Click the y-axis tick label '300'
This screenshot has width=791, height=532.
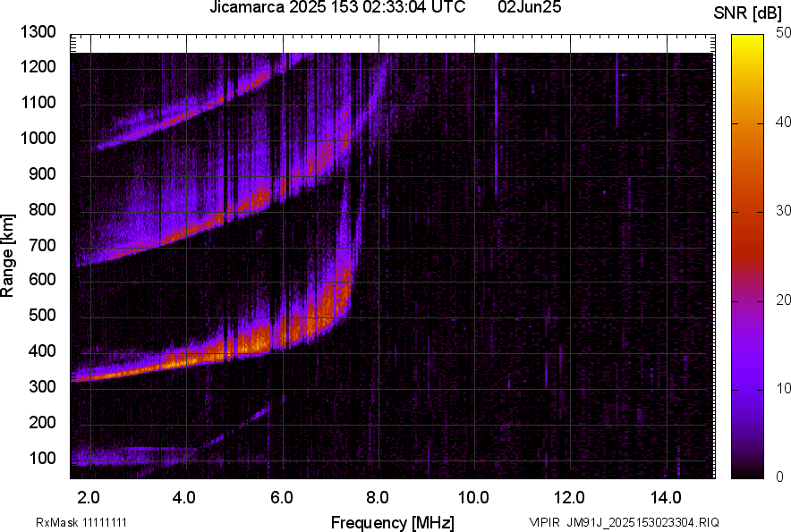click(x=42, y=387)
